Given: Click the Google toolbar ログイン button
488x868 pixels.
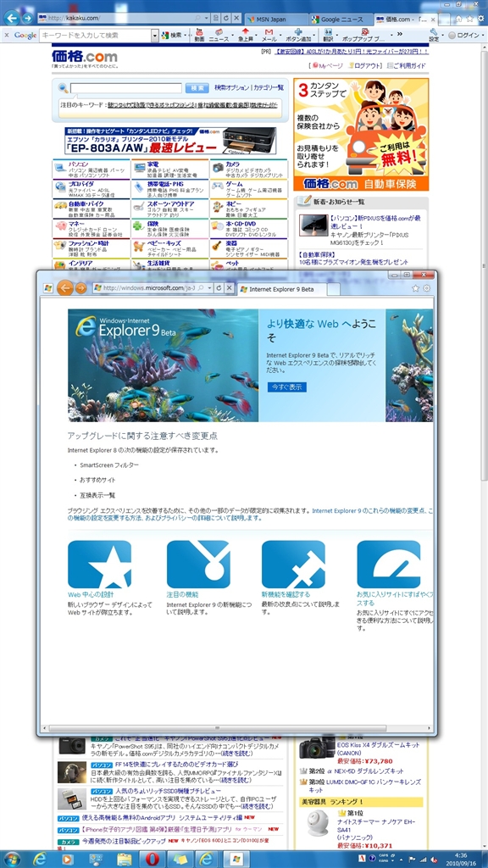Looking at the screenshot, I should coord(467,35).
